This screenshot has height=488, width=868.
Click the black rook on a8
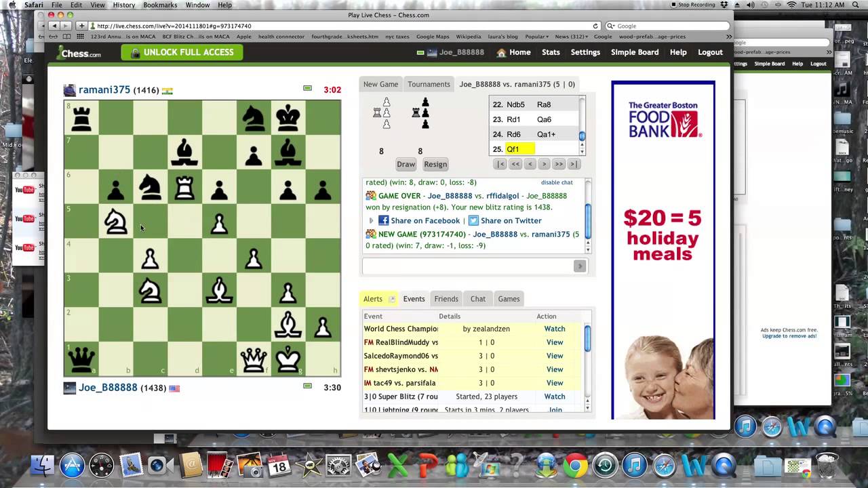point(81,118)
